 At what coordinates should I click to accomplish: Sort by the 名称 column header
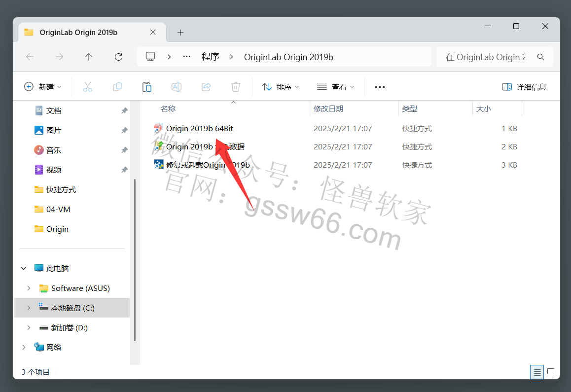click(168, 108)
